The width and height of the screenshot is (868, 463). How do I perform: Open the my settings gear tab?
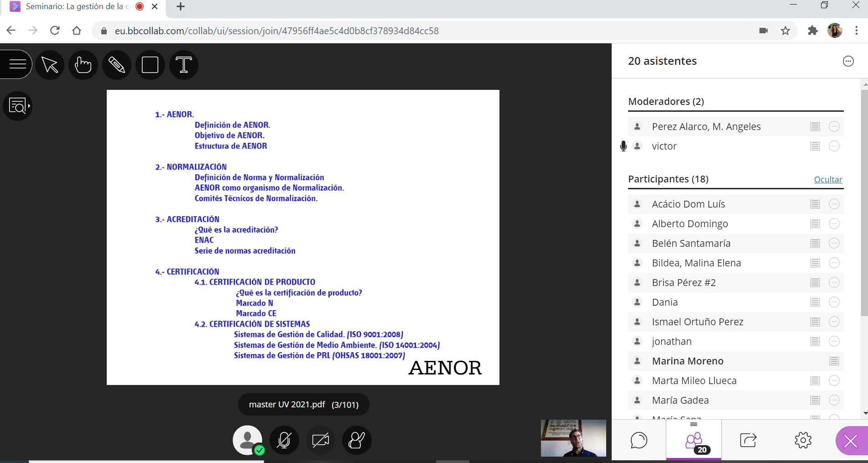803,440
